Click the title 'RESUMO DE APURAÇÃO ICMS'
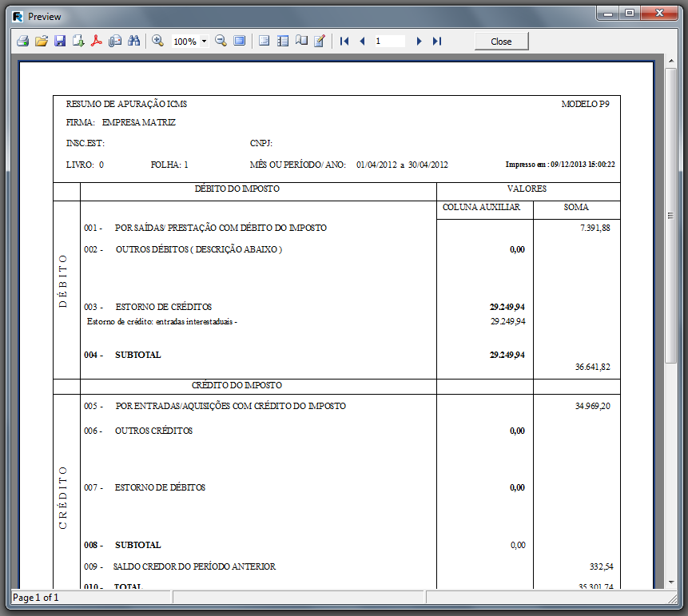Screen dimensions: 688x616 coord(126,104)
